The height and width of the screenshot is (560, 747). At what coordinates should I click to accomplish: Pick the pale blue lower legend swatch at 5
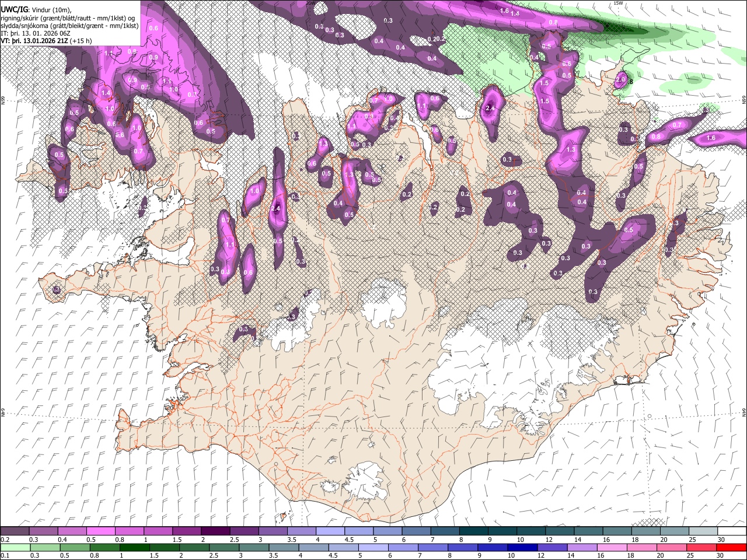click(x=373, y=547)
